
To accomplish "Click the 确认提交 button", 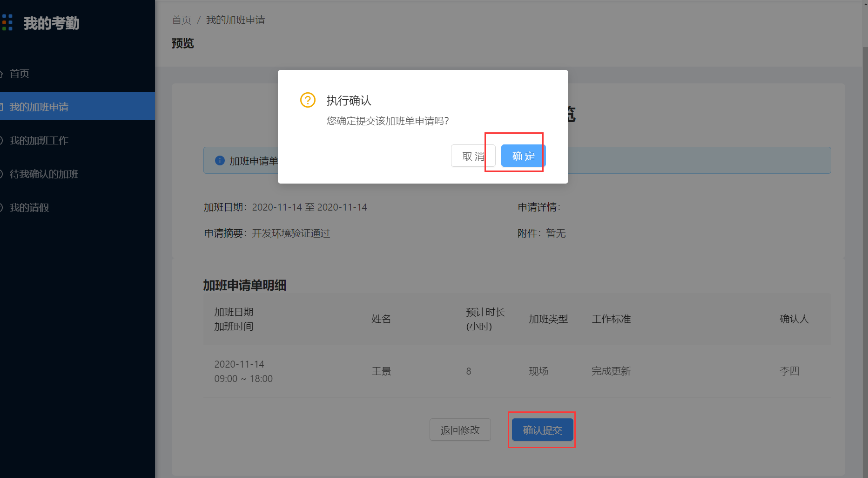I will point(542,430).
